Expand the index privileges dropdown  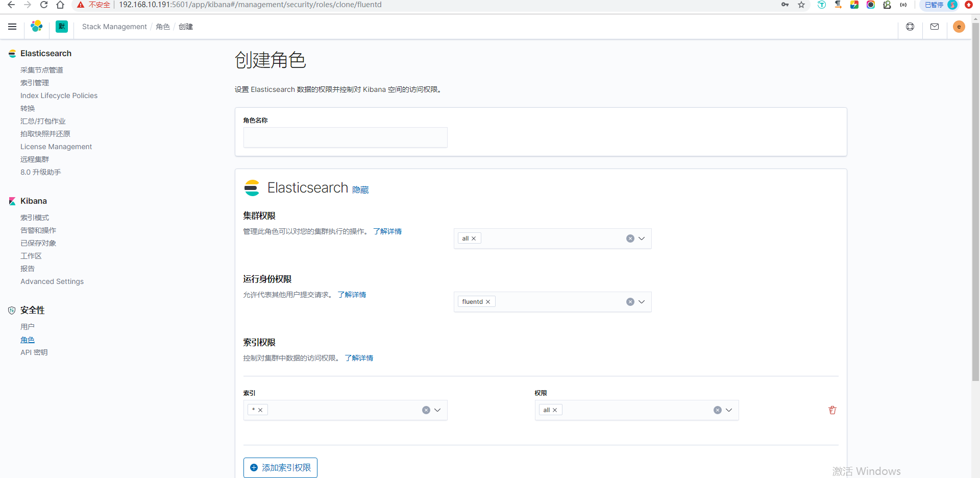coord(729,410)
